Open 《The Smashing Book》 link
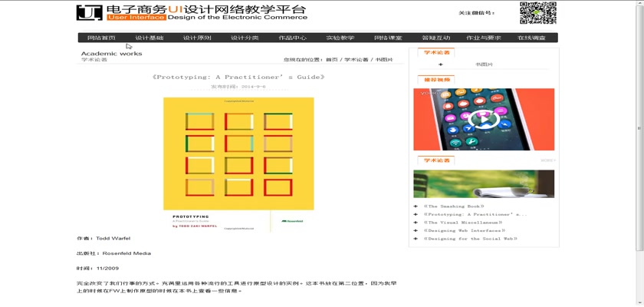The height and width of the screenshot is (307, 644). pyautogui.click(x=454, y=206)
